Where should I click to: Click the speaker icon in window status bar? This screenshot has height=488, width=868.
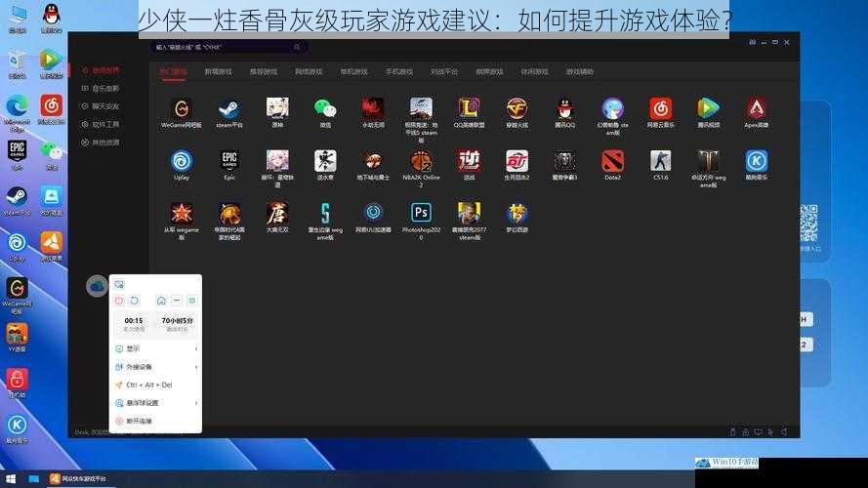click(784, 431)
